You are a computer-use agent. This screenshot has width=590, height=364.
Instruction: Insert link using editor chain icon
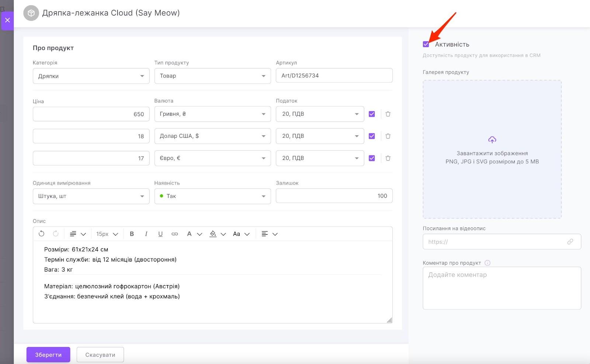pos(175,234)
